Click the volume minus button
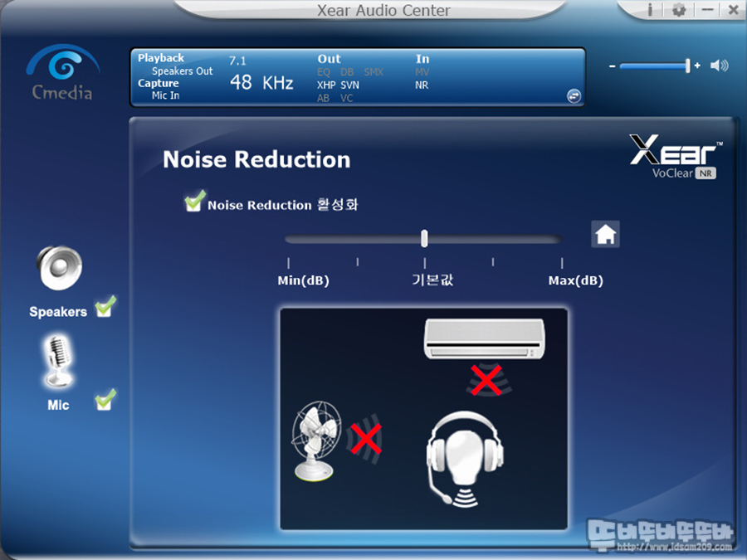The width and height of the screenshot is (747, 560). 613,66
